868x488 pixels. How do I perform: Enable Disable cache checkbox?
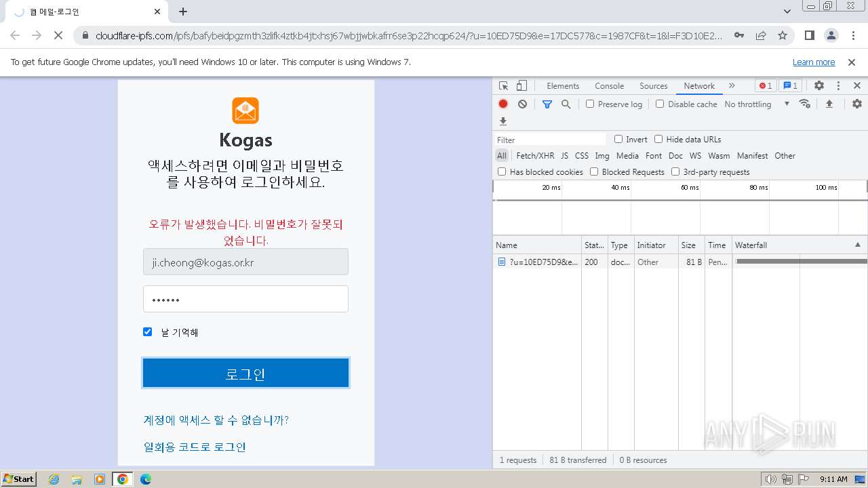pyautogui.click(x=660, y=104)
